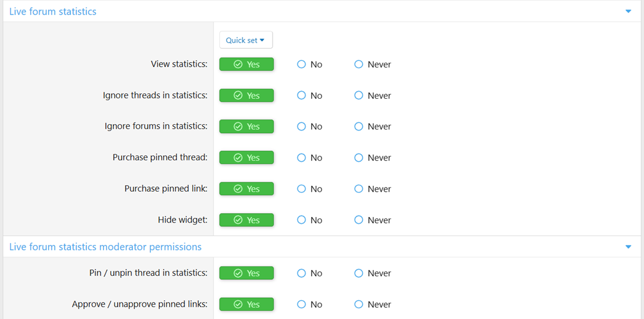Image resolution: width=644 pixels, height=319 pixels.
Task: Collapse Live forum statistics moderator permissions section
Action: (628, 247)
